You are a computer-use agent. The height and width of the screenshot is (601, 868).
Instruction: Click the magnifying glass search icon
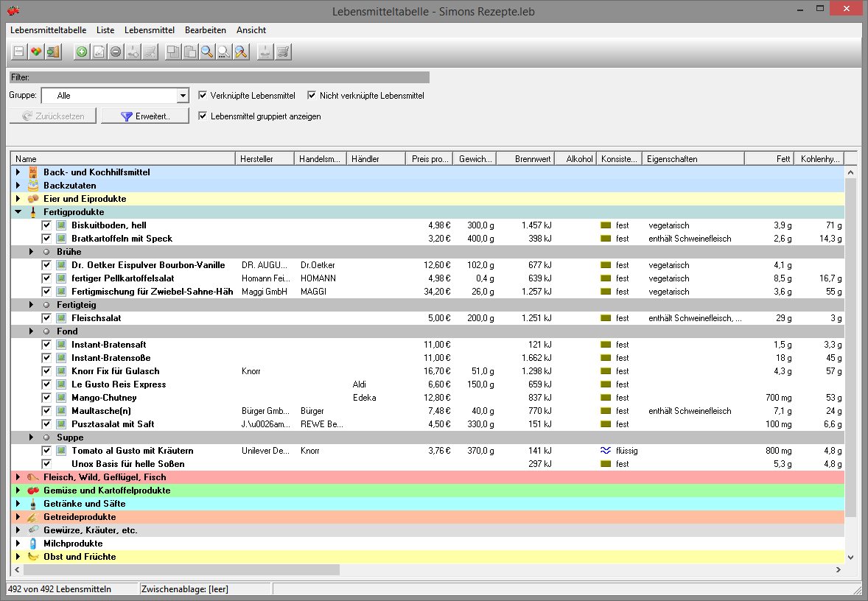coord(207,52)
